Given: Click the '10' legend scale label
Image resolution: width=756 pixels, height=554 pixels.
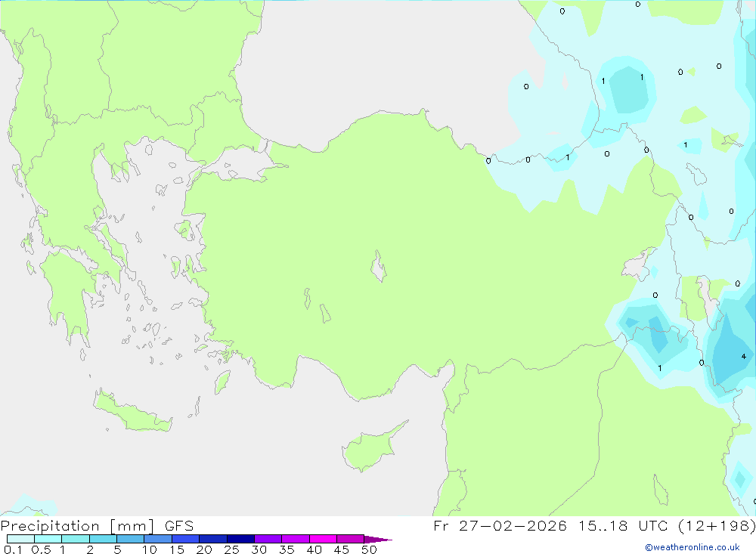Looking at the screenshot, I should pos(150,549).
